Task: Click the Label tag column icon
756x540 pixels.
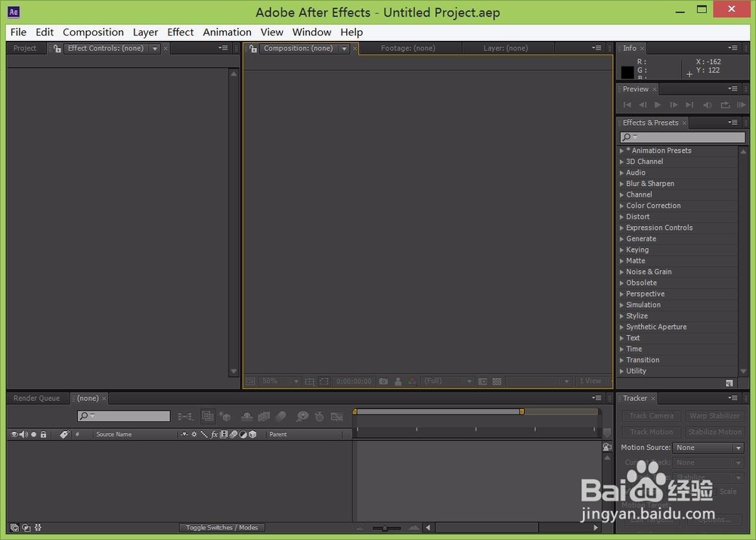Action: click(x=64, y=434)
